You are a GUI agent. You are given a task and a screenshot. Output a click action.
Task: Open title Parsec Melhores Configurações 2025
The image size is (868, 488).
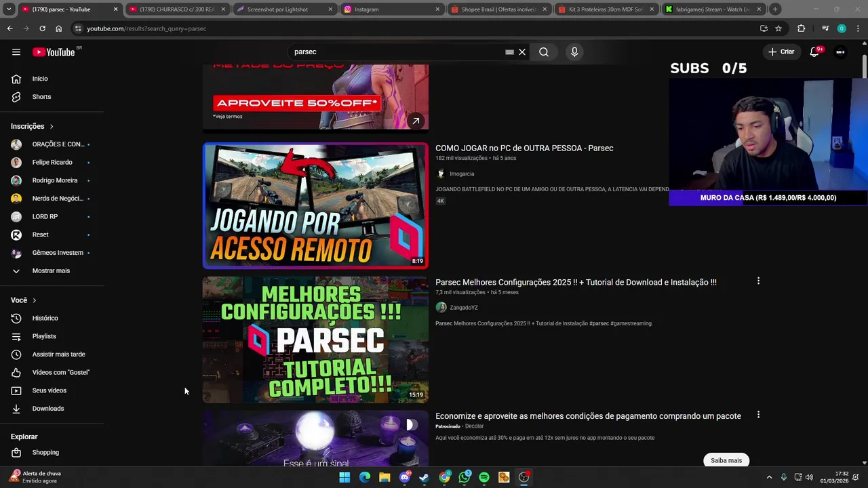click(576, 283)
